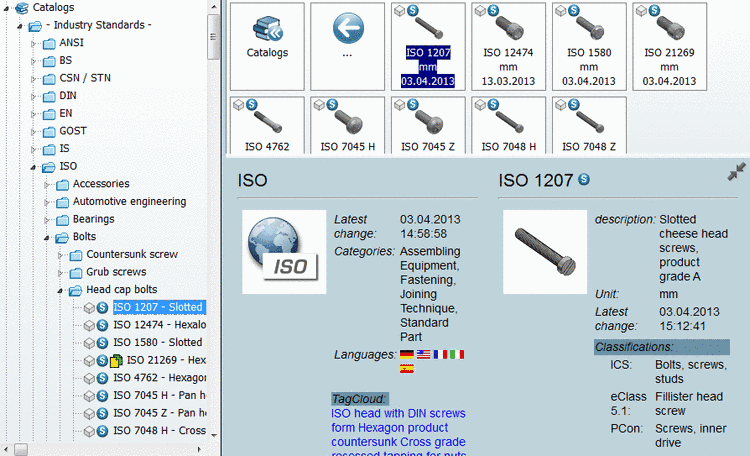The width and height of the screenshot is (750, 456).
Task: Select the CSN / STN tree item
Action: coord(85,78)
